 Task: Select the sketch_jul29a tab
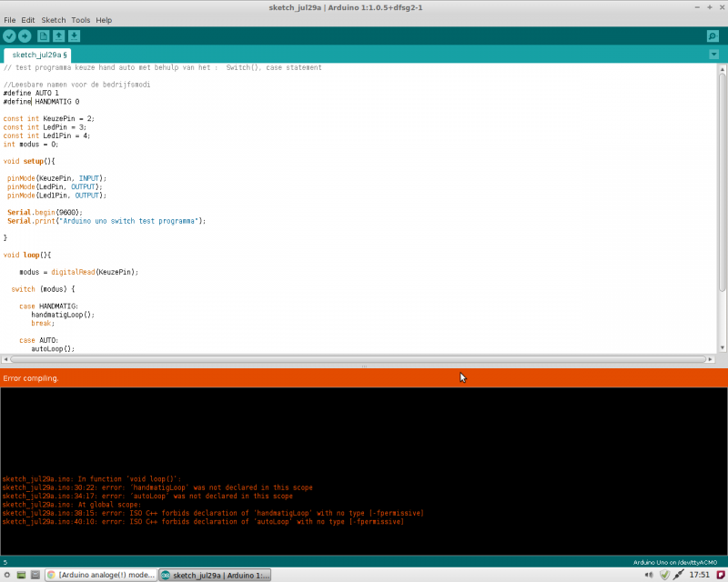tap(38, 55)
